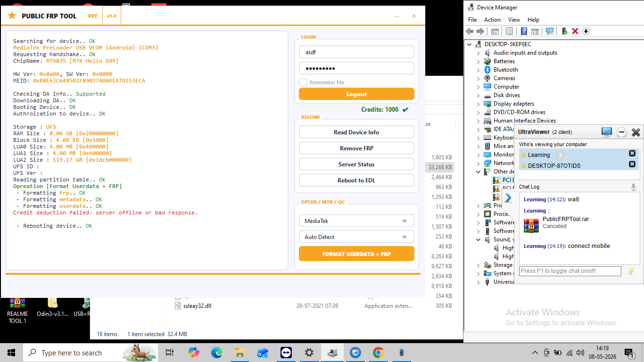The width and height of the screenshot is (644, 362).
Task: Open the Help menu in Device Manager
Action: coord(533,20)
